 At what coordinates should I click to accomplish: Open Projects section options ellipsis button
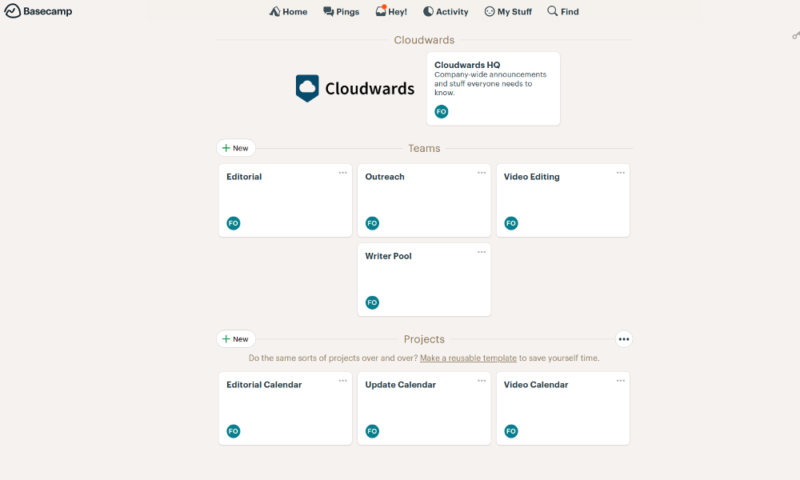623,339
